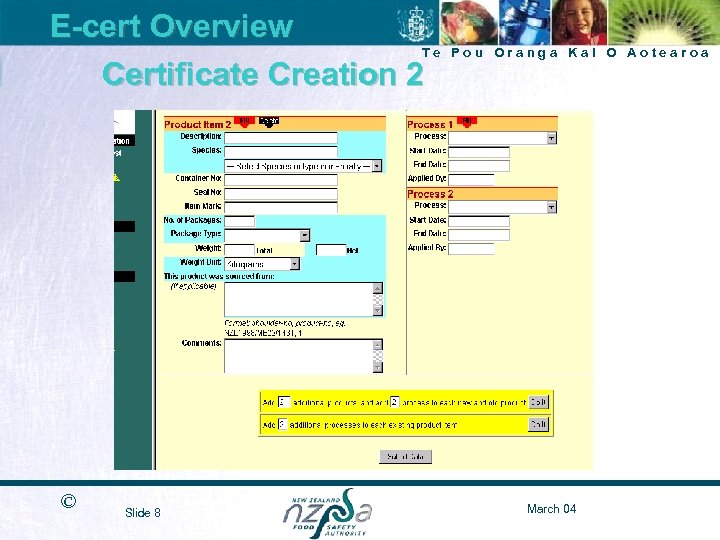Click the product sourced-from text area
This screenshot has width=720, height=540.
pos(298,299)
